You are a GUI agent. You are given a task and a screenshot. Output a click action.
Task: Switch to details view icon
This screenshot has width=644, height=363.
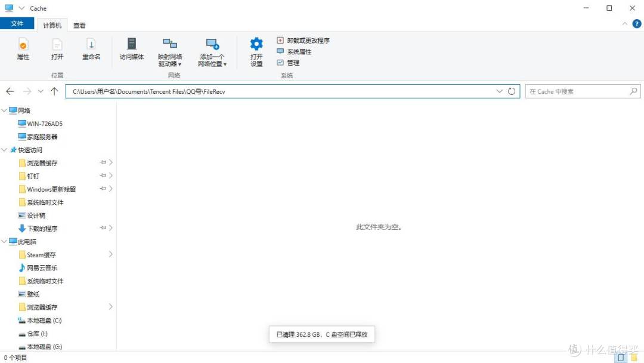point(621,357)
